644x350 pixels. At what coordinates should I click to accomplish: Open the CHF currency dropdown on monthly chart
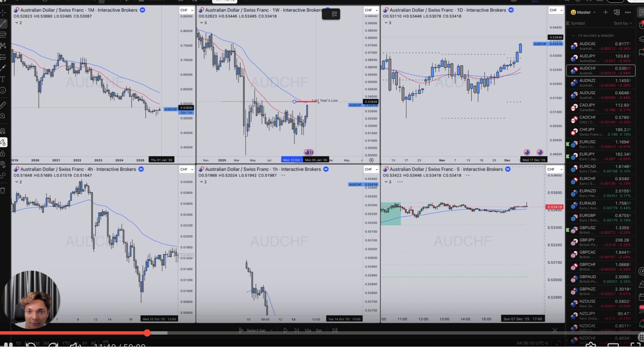(x=186, y=10)
